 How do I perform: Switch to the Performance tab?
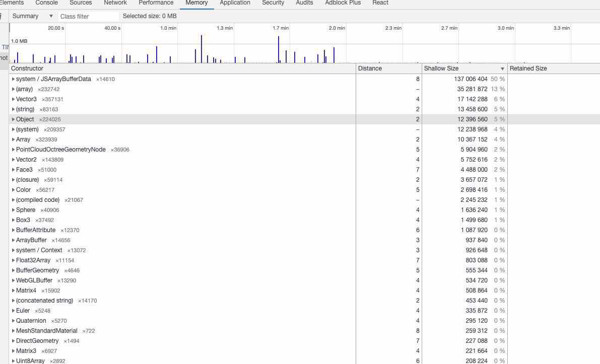click(156, 3)
